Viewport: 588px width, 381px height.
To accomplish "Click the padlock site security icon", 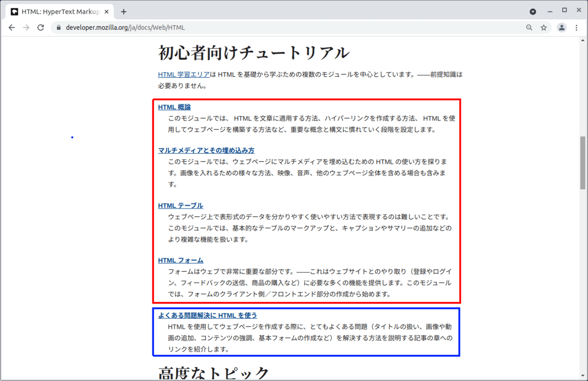I will tap(58, 28).
